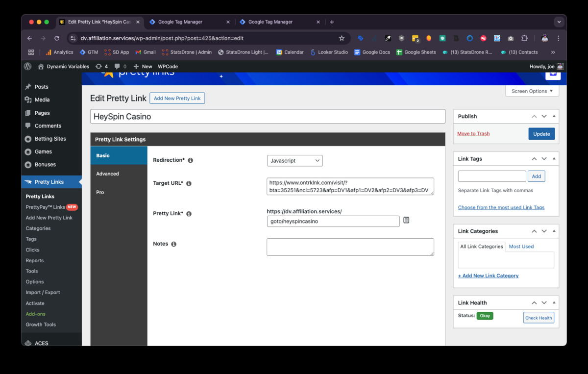
Task: Open Howdy, joe profile menu
Action: tap(546, 66)
